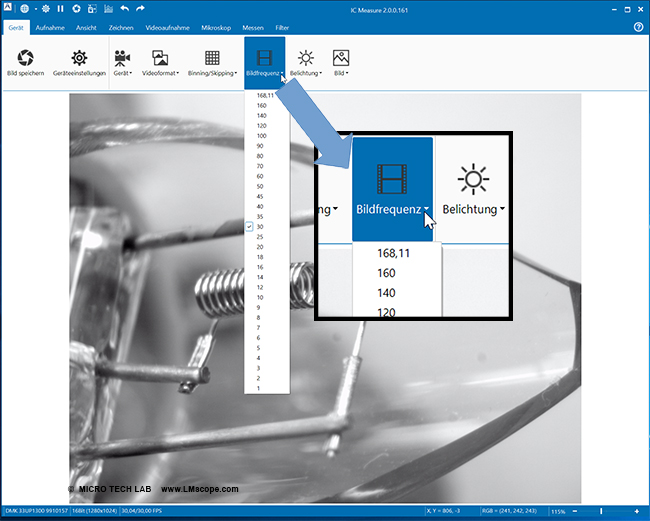Image resolution: width=650 pixels, height=521 pixels.
Task: Click the undo arrow in title bar
Action: coord(124,8)
